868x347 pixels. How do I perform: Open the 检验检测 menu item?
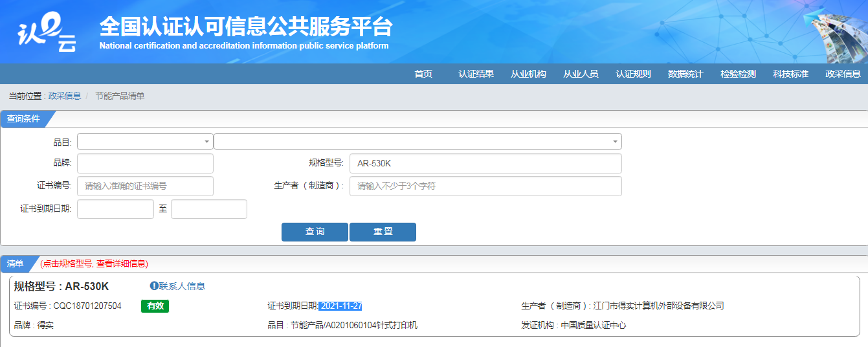click(738, 74)
